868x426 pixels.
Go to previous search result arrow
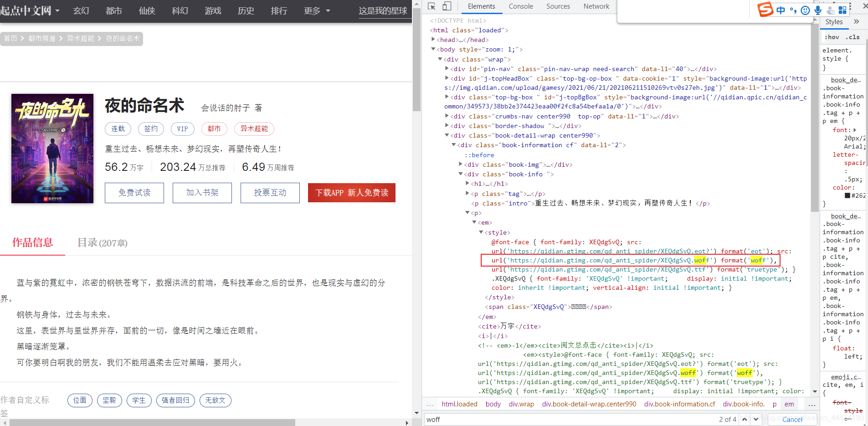(745, 419)
